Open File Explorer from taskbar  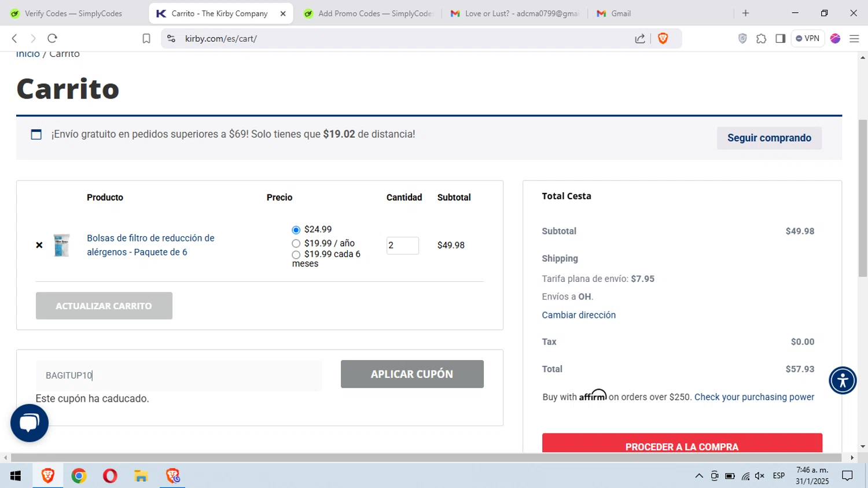click(141, 476)
